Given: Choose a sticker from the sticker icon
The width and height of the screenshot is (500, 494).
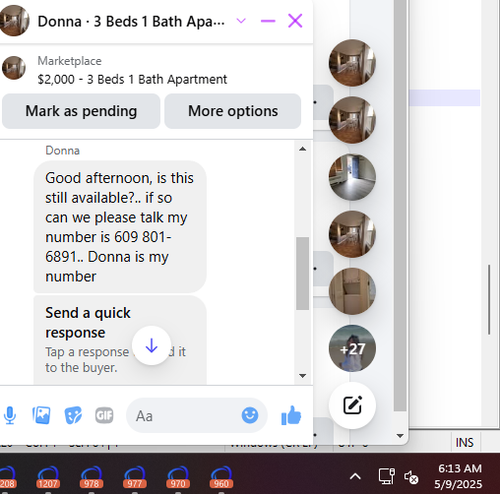Looking at the screenshot, I should point(73,415).
